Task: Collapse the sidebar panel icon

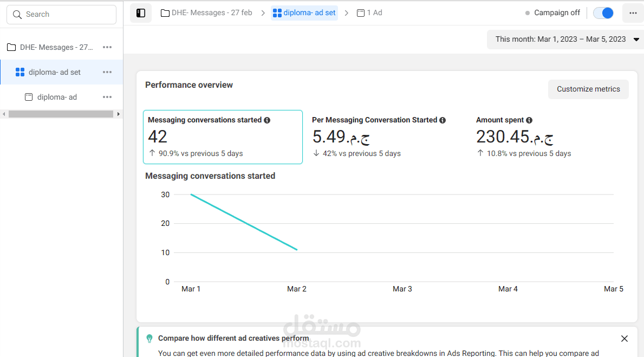Action: (141, 13)
